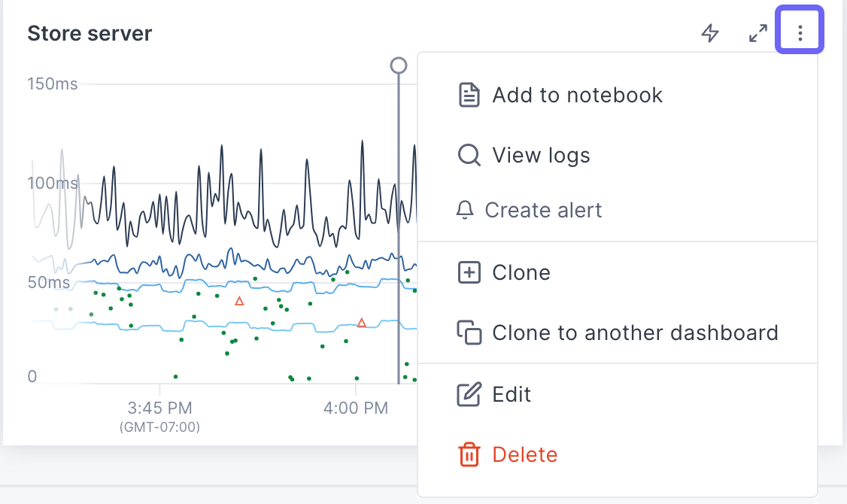This screenshot has width=847, height=504.
Task: Click the chart's vertical cursor handle circle
Action: (399, 65)
